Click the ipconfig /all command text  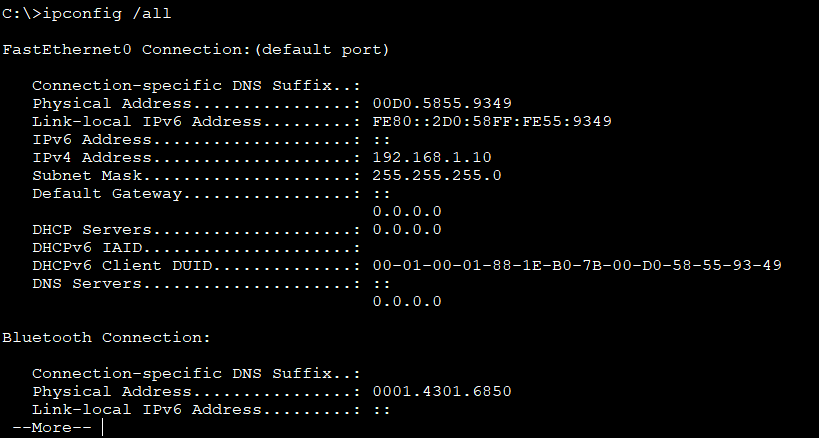coord(107,14)
